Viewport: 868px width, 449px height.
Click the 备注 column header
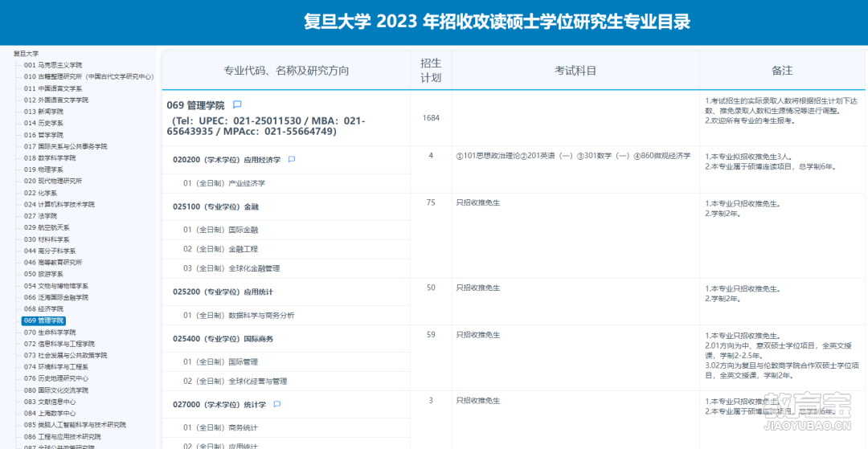tap(782, 71)
